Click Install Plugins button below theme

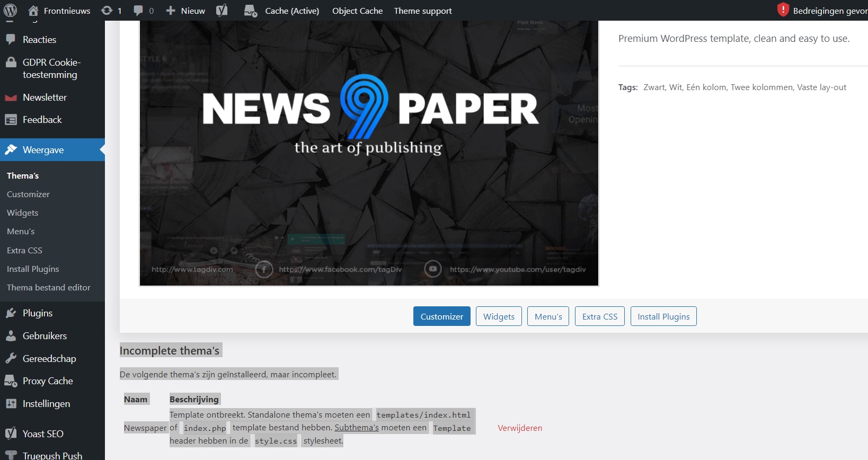pos(663,316)
